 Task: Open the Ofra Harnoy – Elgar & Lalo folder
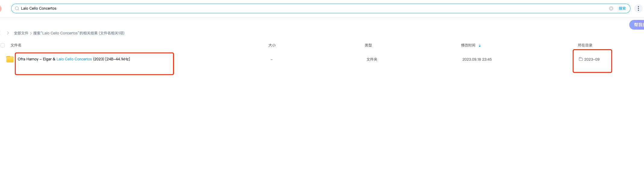click(74, 59)
